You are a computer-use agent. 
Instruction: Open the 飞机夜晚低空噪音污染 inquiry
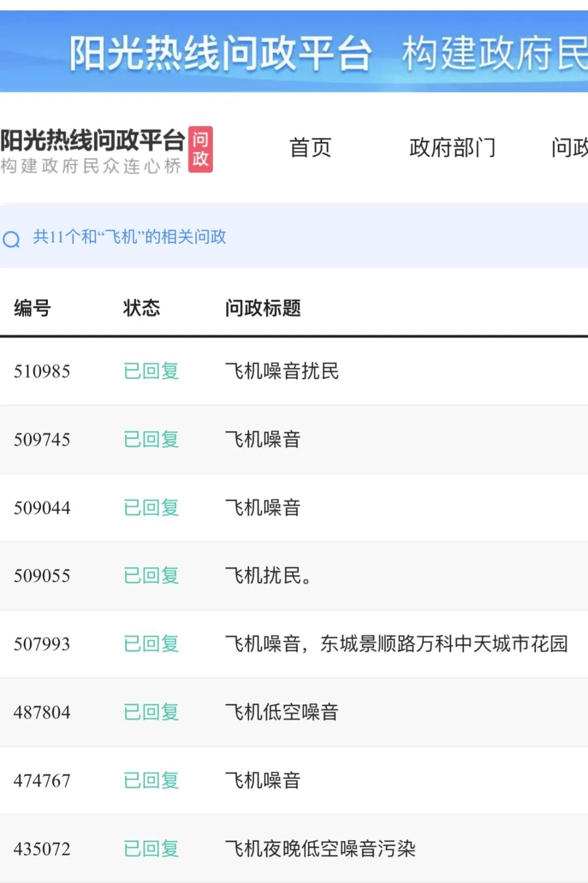click(320, 849)
